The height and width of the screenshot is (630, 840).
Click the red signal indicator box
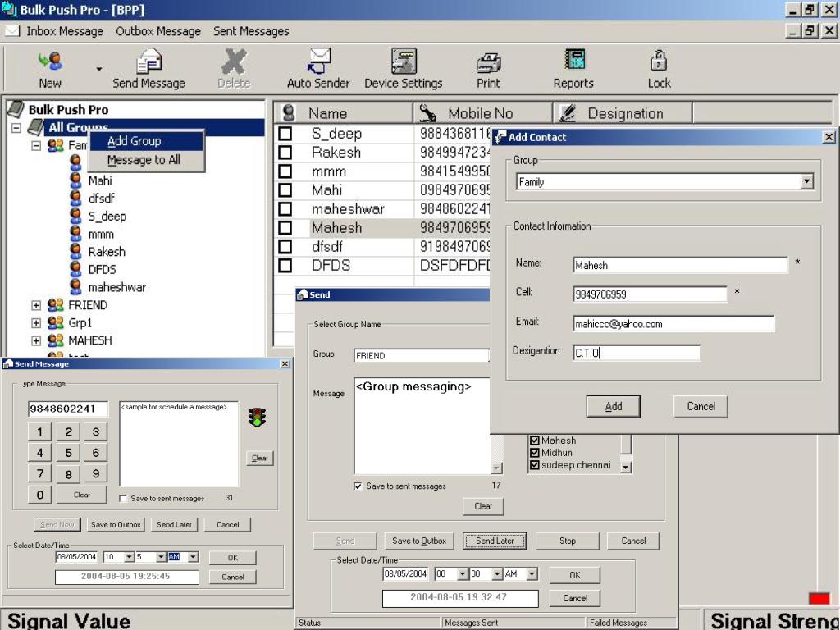tap(819, 599)
